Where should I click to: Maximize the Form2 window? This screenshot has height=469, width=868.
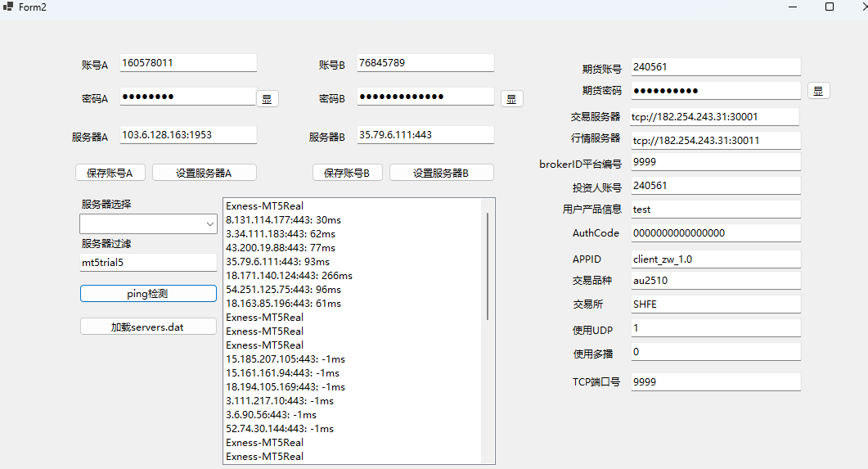[829, 7]
